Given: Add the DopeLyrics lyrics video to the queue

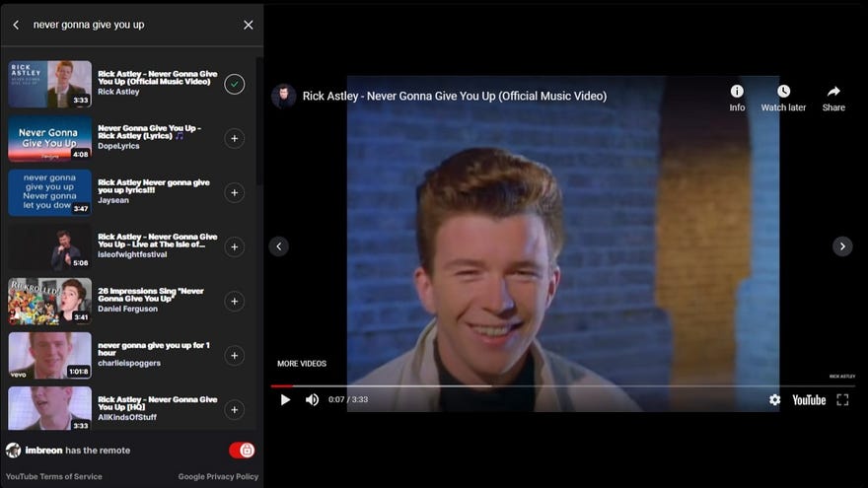Looking at the screenshot, I should (x=234, y=138).
